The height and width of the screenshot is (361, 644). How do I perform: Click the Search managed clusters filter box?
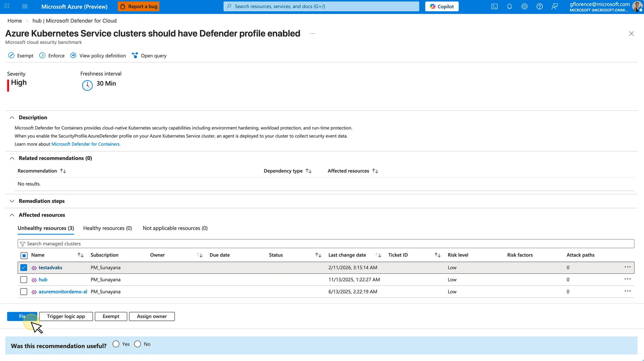(326, 244)
